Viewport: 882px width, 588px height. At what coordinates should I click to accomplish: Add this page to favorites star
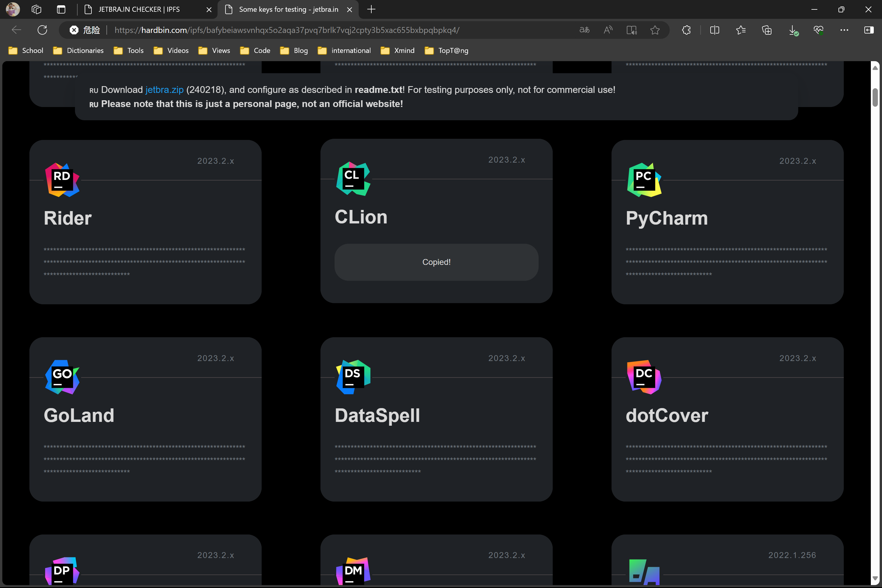[x=655, y=30]
